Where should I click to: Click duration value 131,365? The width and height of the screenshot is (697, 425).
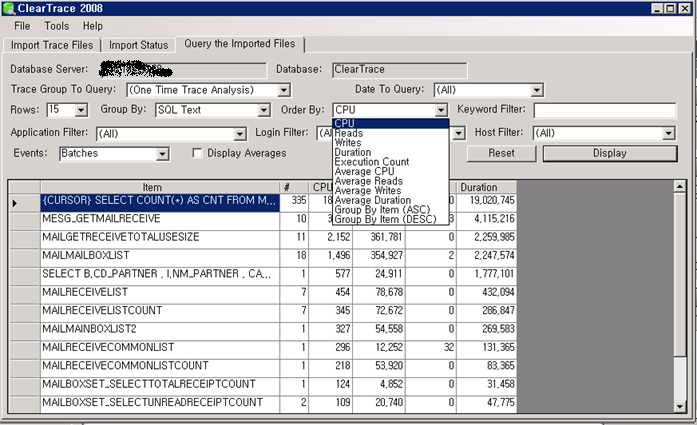click(487, 349)
